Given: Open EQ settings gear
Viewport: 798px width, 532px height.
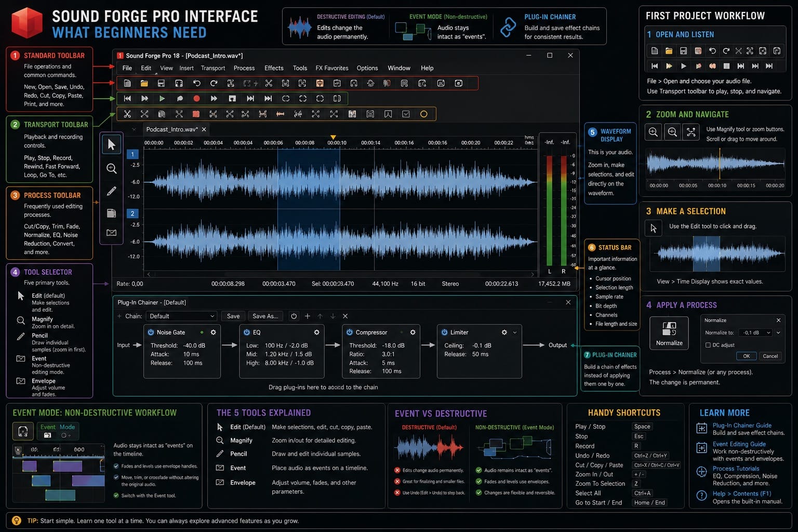Looking at the screenshot, I should pos(316,332).
